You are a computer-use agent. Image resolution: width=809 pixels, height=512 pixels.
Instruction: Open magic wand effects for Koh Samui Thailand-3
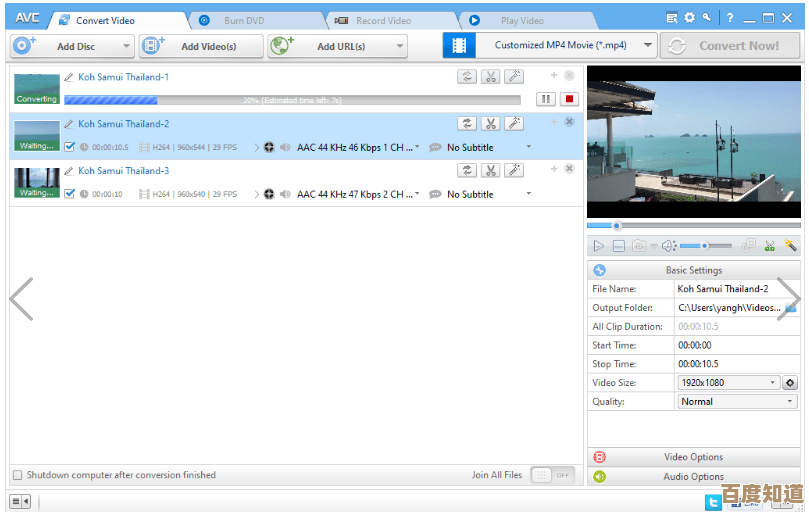(513, 170)
